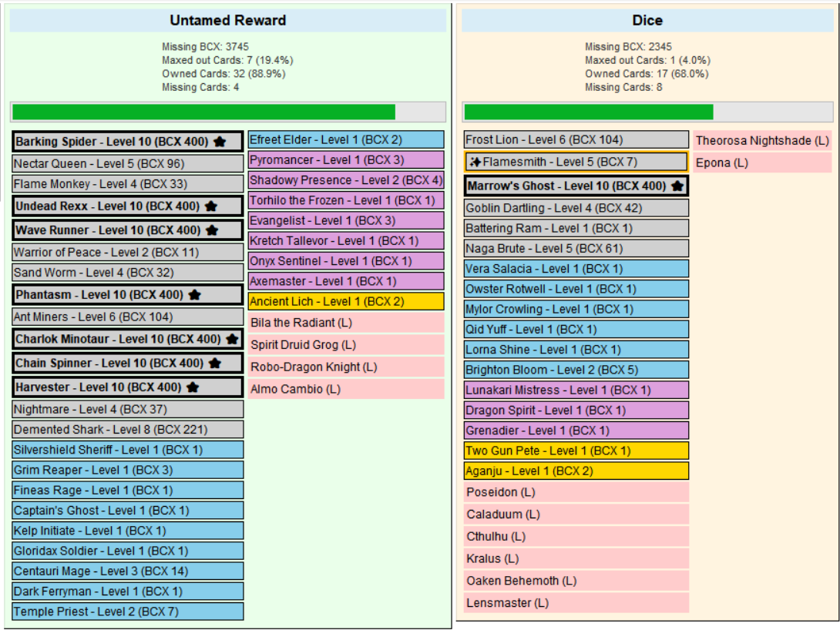The height and width of the screenshot is (640, 840).
Task: Open Onyx Sentinel - Level 1 card
Action: (x=346, y=261)
